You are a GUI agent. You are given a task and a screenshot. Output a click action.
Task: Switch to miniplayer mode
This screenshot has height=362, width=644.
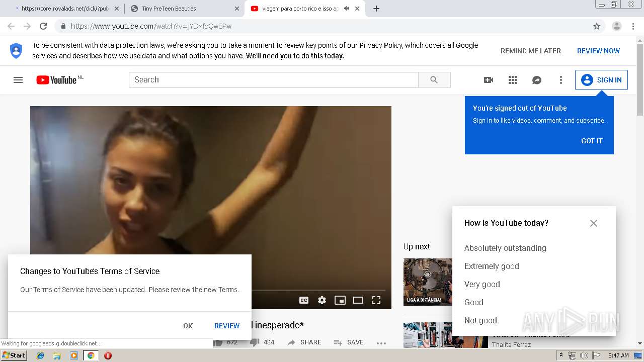click(340, 300)
